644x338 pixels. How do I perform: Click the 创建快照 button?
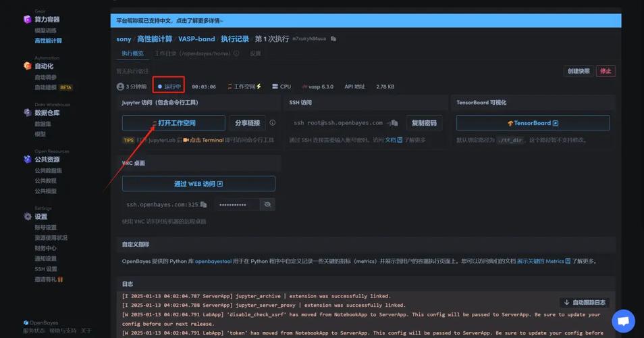[579, 71]
